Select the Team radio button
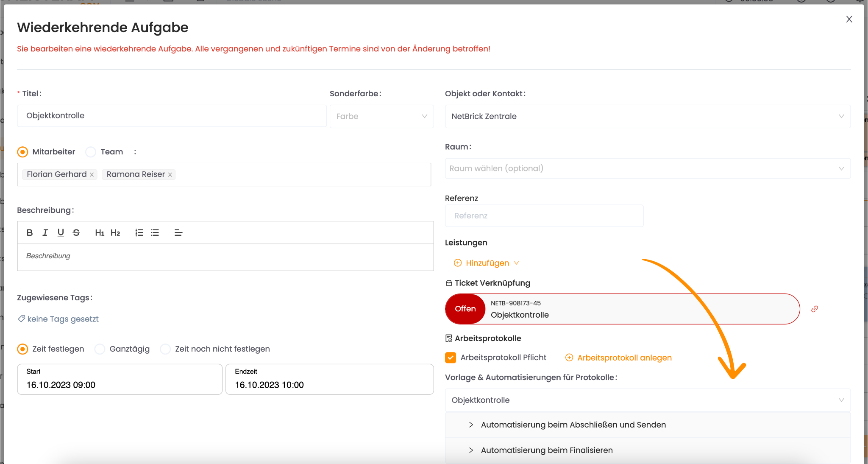This screenshot has height=464, width=868. pyautogui.click(x=91, y=152)
